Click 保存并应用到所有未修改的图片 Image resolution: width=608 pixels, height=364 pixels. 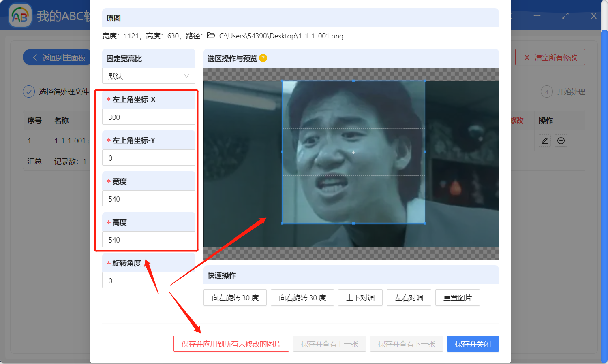point(231,344)
